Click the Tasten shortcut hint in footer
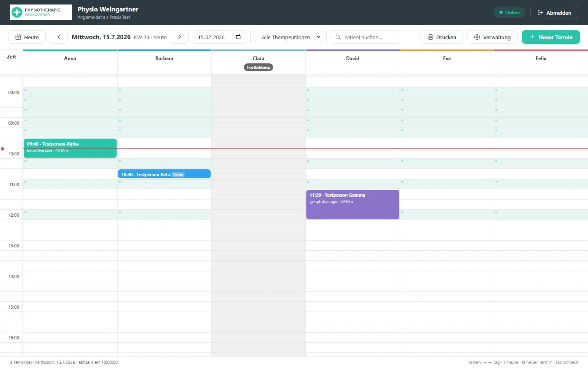This screenshot has width=588, height=368. [x=523, y=362]
